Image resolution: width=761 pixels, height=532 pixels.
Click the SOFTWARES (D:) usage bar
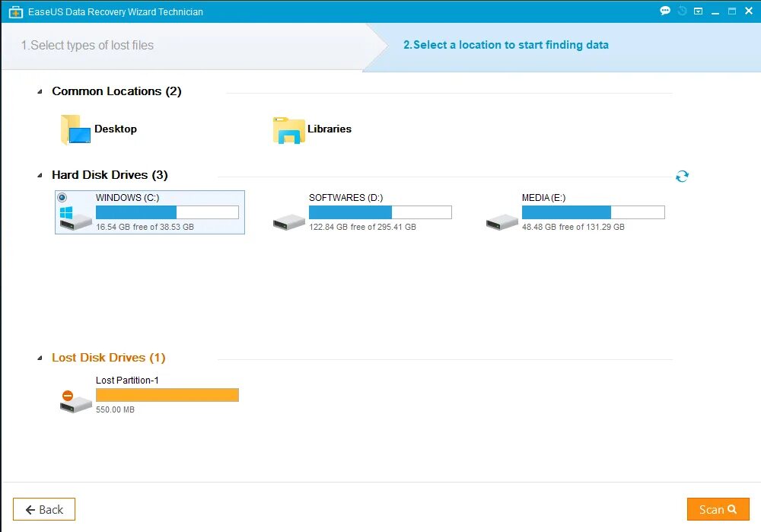(380, 212)
